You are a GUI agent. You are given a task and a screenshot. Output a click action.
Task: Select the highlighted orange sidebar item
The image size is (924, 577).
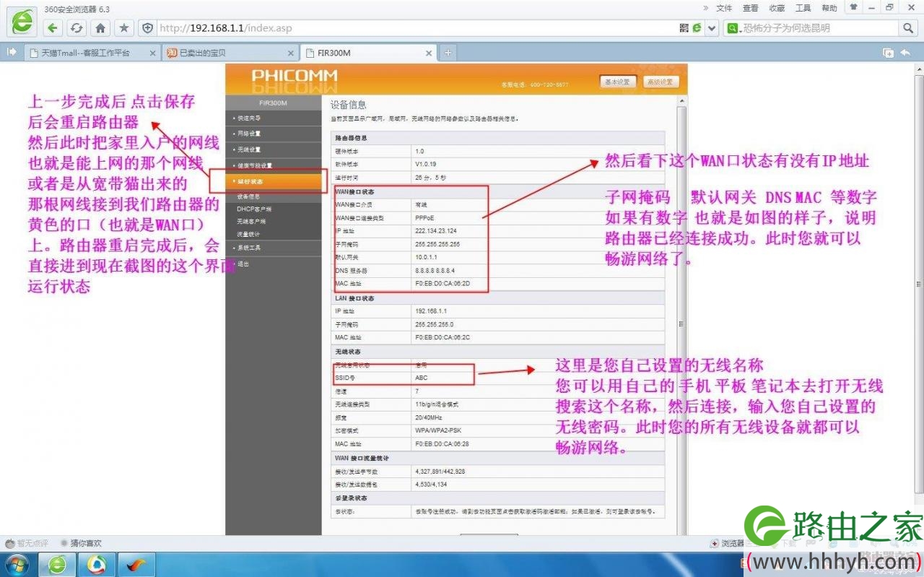pos(273,181)
